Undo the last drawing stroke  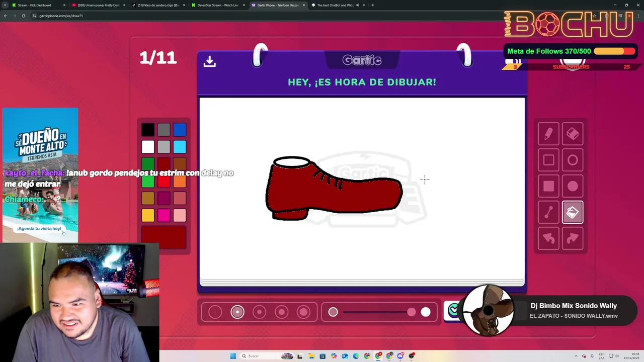point(548,238)
